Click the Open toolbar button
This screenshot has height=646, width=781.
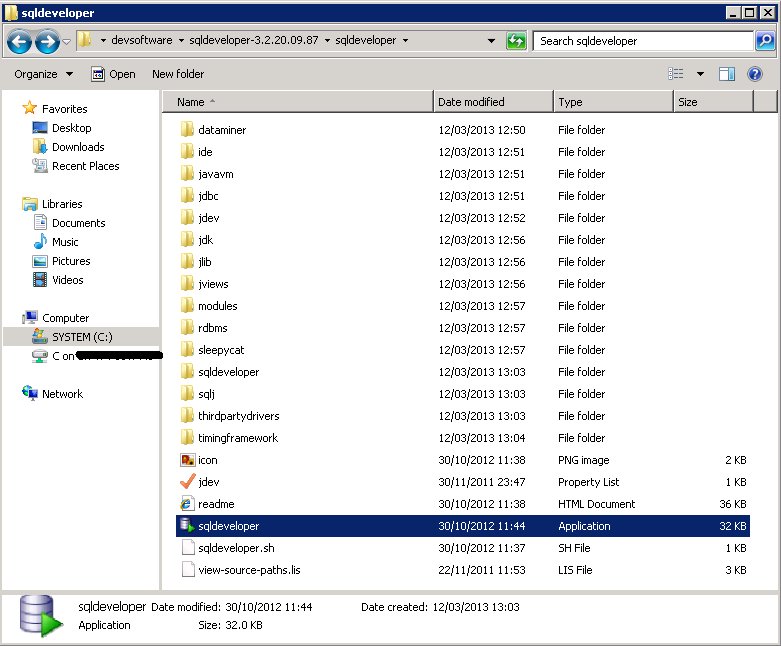(x=114, y=74)
